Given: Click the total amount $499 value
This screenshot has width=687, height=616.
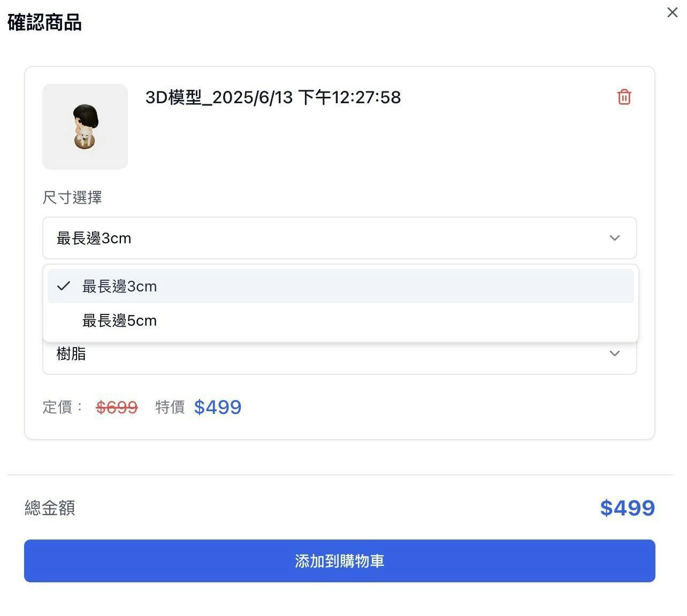Looking at the screenshot, I should coord(628,508).
